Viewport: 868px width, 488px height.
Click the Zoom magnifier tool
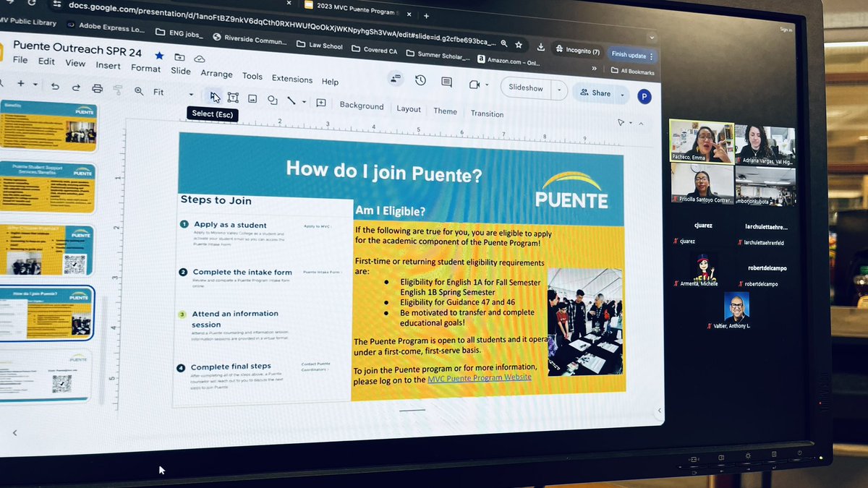click(x=139, y=91)
